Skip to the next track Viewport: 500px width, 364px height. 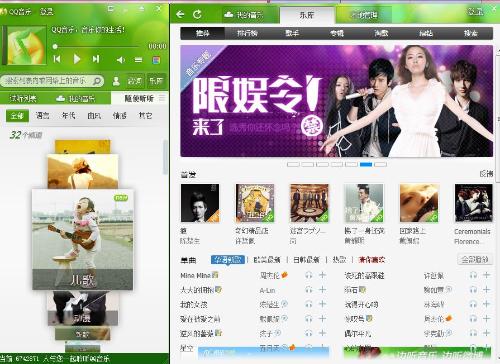point(96,59)
